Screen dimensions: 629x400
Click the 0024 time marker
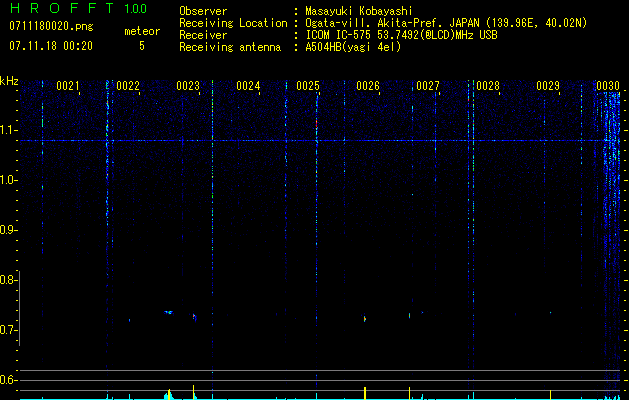[x=248, y=86]
